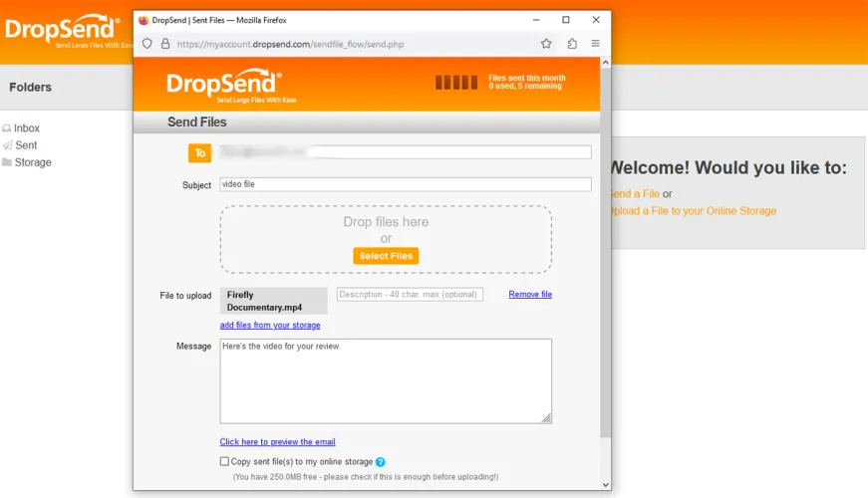The height and width of the screenshot is (498, 868).
Task: Click the orange To address book button
Action: coord(199,152)
